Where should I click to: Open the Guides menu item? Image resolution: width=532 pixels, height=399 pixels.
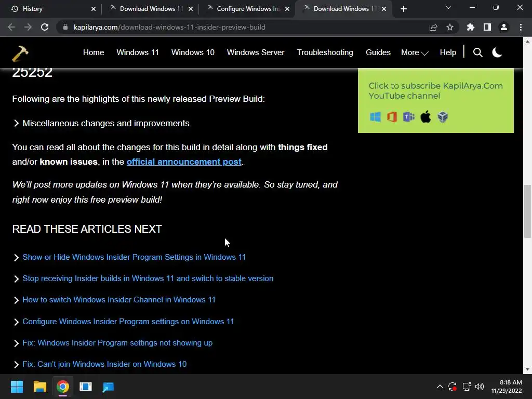[378, 52]
